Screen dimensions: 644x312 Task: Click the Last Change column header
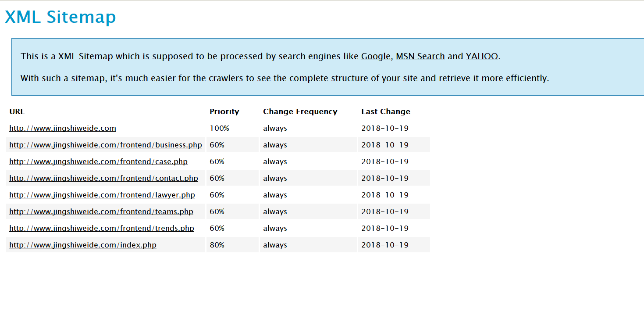tap(386, 112)
